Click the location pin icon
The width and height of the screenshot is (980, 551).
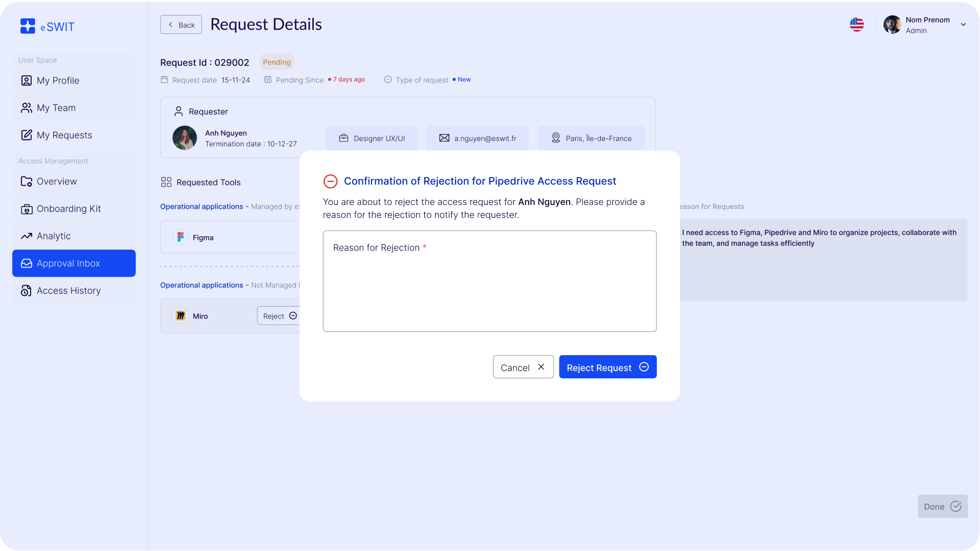coord(556,138)
